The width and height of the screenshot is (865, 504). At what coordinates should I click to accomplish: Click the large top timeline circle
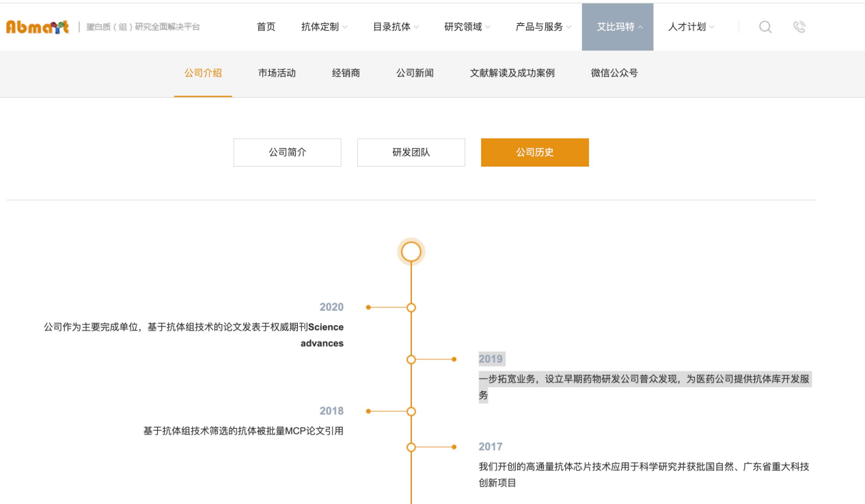[x=411, y=252]
